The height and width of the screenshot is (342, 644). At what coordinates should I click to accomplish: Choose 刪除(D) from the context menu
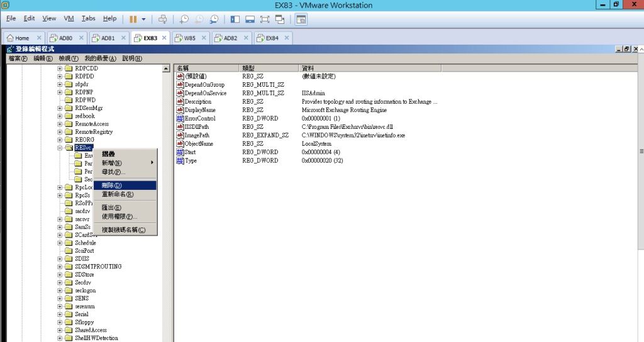112,185
